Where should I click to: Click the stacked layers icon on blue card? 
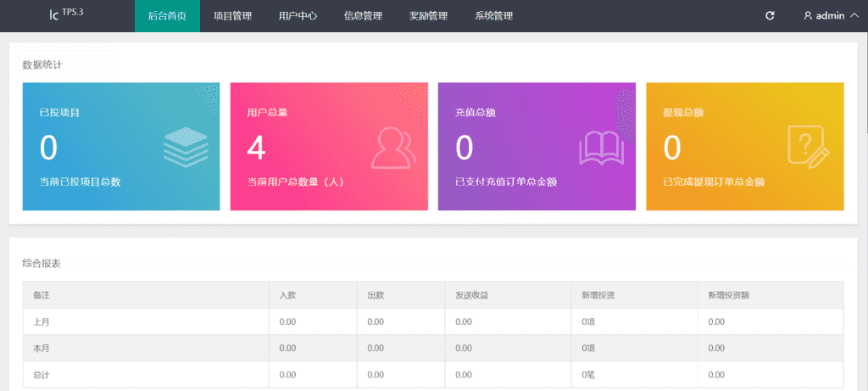click(x=186, y=148)
